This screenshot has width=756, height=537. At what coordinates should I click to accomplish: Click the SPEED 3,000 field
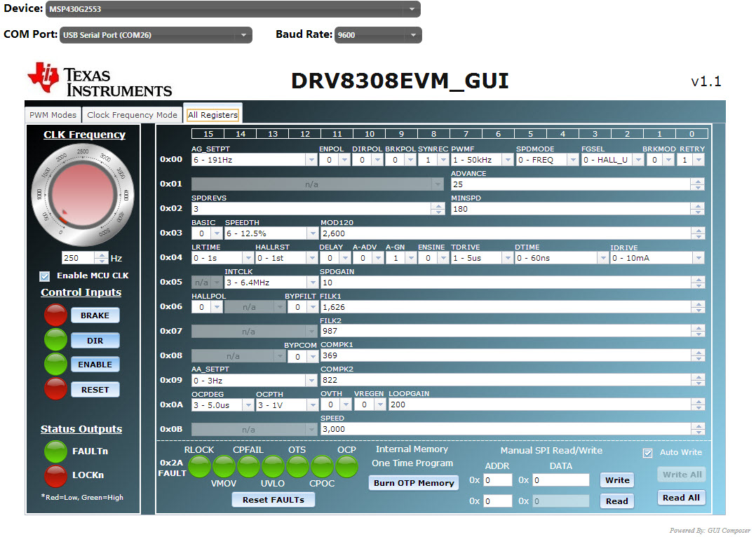click(506, 429)
